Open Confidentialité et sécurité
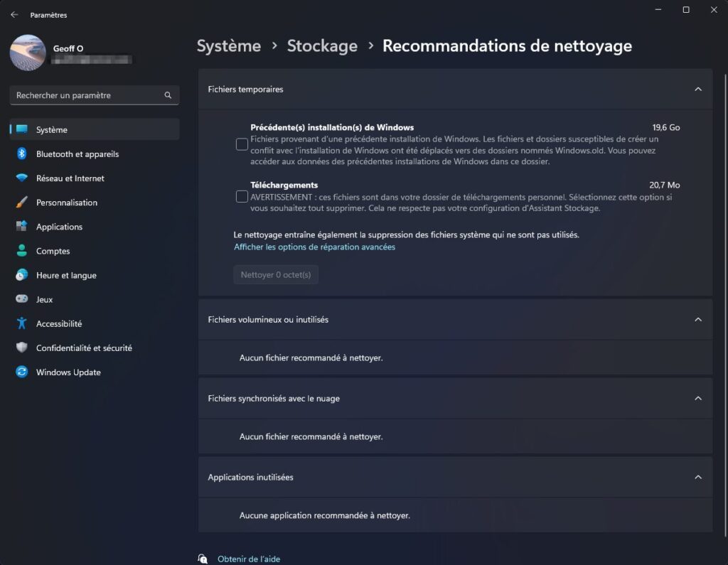The width and height of the screenshot is (728, 565). click(95, 348)
